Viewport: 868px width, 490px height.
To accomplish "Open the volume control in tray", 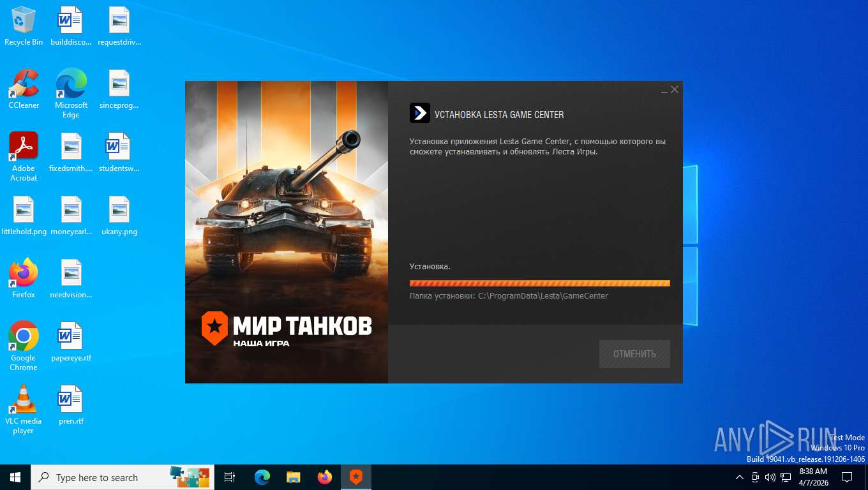I will [770, 477].
